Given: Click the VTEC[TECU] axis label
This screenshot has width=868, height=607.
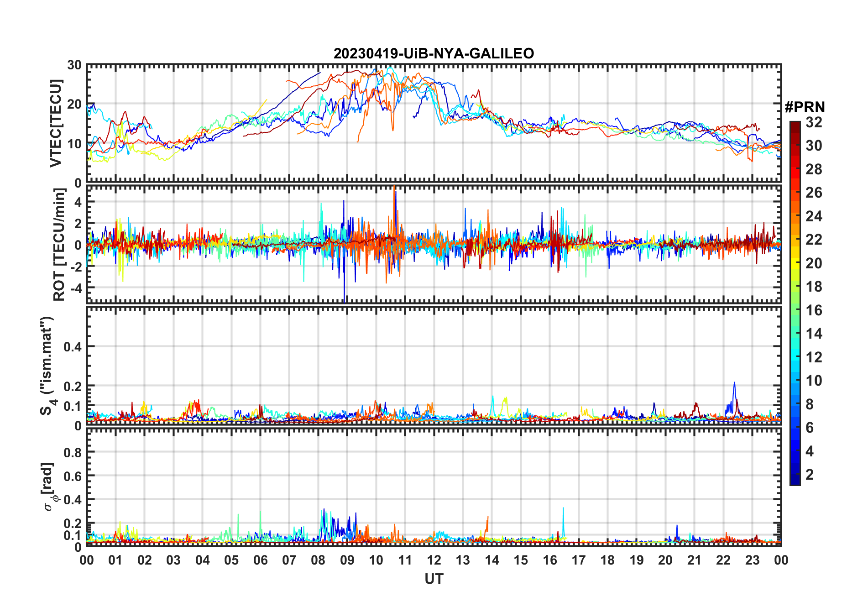Looking at the screenshot, I should 56,124.
